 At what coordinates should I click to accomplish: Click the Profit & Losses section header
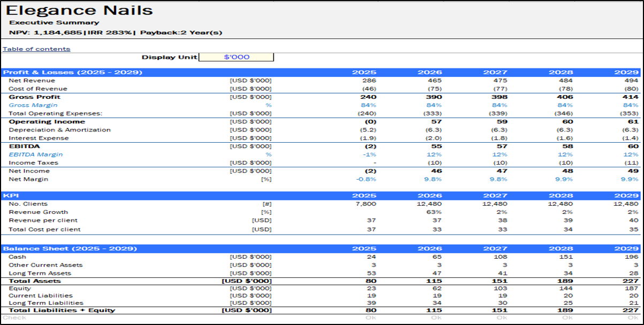tap(73, 72)
